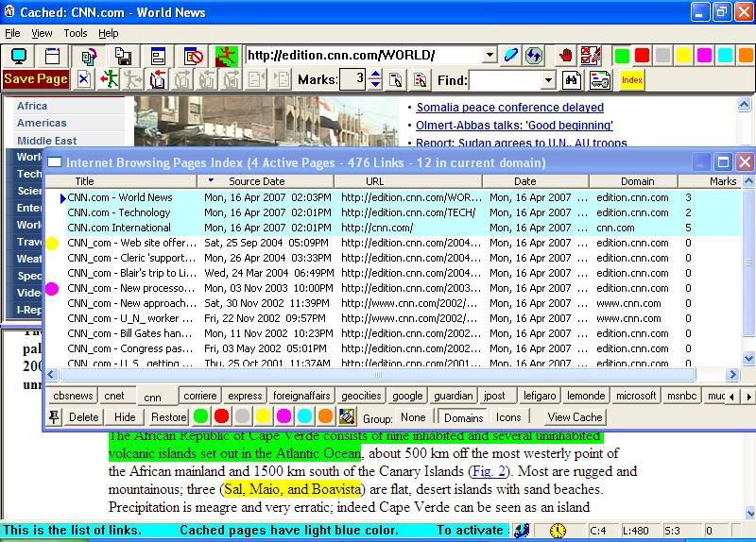The width and height of the screenshot is (756, 542).
Task: Switch grouping to Icons
Action: click(508, 417)
